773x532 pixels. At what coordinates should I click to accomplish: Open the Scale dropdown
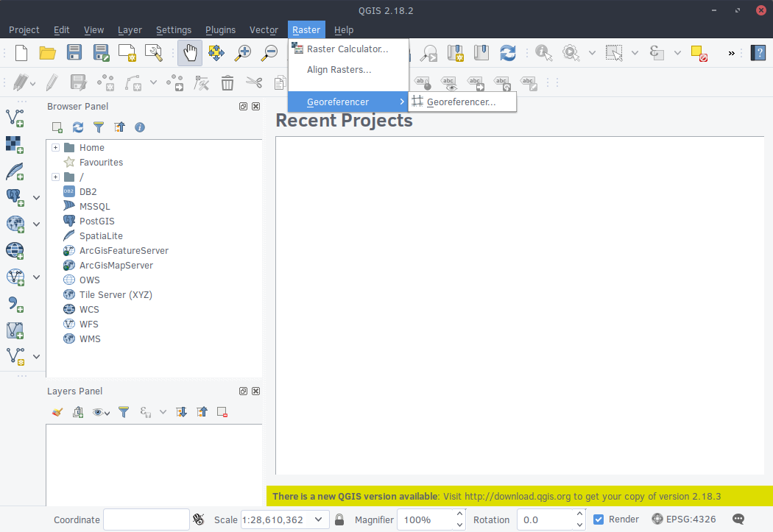[x=319, y=519]
